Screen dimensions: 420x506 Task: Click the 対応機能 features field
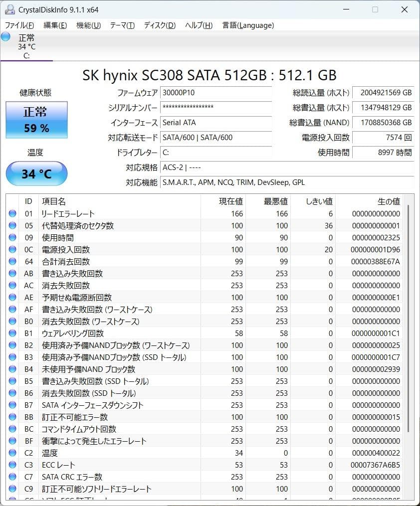pyautogui.click(x=287, y=182)
